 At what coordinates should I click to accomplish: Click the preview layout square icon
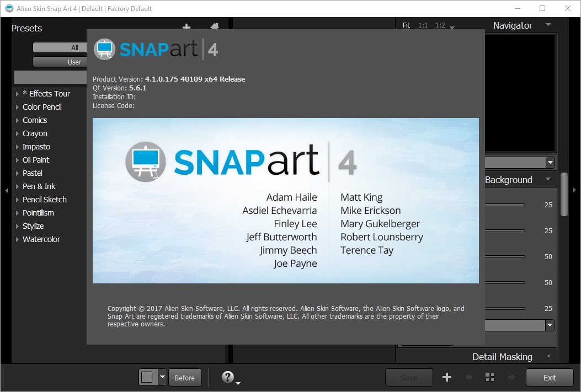147,377
